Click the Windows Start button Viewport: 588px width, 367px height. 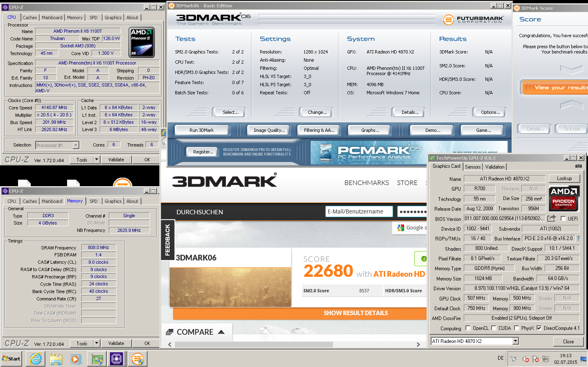11,358
